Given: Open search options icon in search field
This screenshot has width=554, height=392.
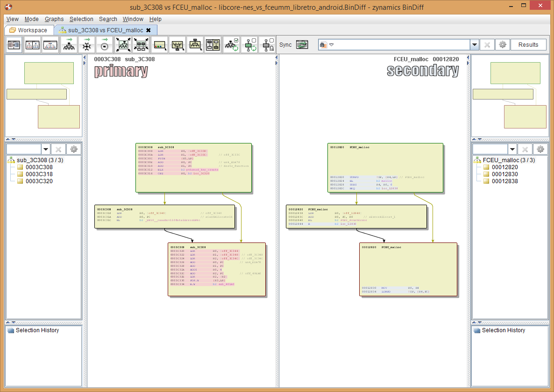Looking at the screenshot, I should click(x=326, y=45).
